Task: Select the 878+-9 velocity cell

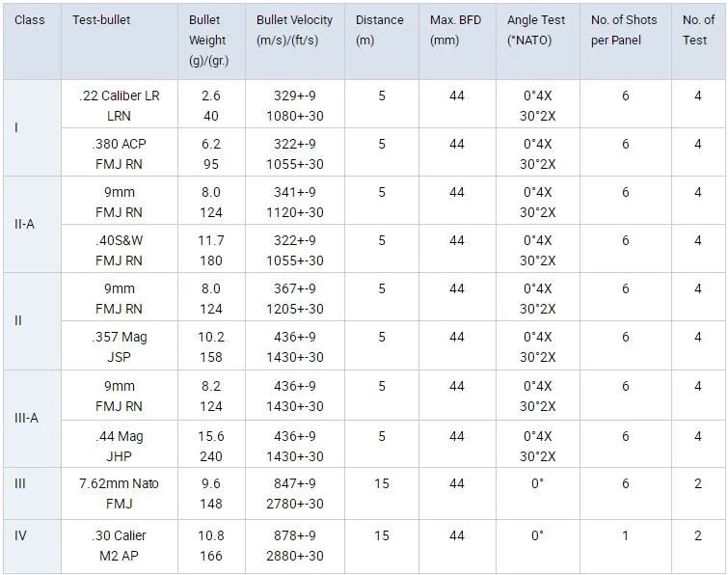Action: [294, 535]
